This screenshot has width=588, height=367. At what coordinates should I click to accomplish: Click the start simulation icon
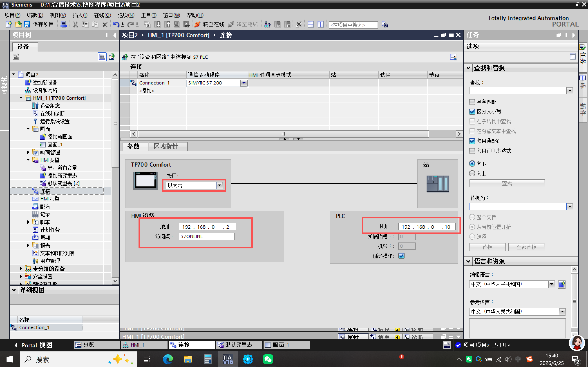(177, 24)
